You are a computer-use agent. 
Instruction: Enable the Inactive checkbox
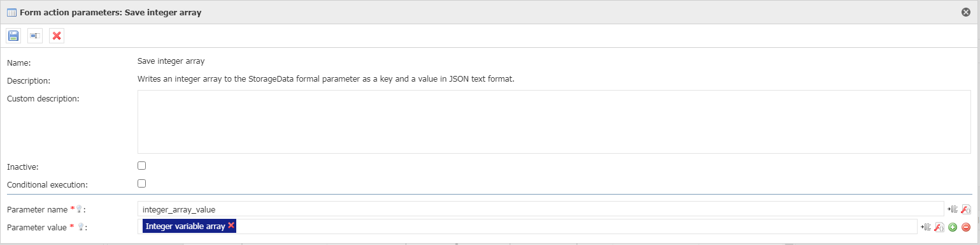coord(142,165)
